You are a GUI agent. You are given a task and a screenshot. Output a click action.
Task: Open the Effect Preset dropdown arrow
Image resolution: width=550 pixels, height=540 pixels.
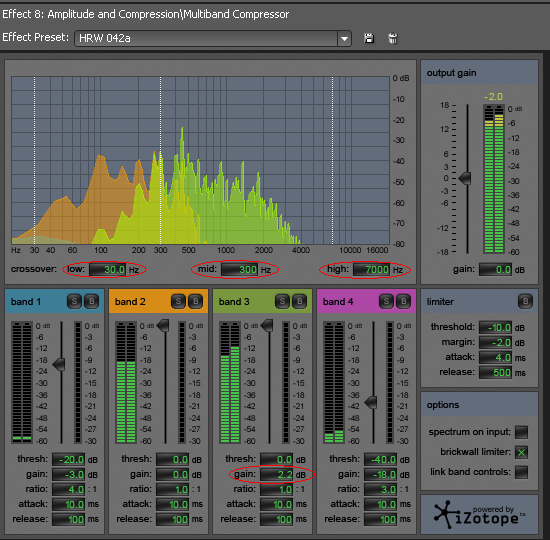(344, 38)
